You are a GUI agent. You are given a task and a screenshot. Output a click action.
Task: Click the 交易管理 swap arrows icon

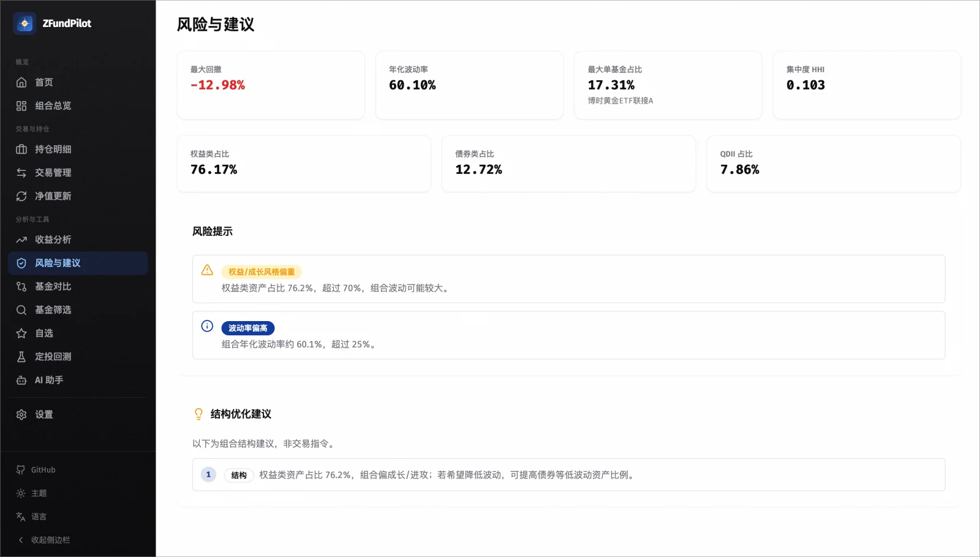[x=21, y=172]
